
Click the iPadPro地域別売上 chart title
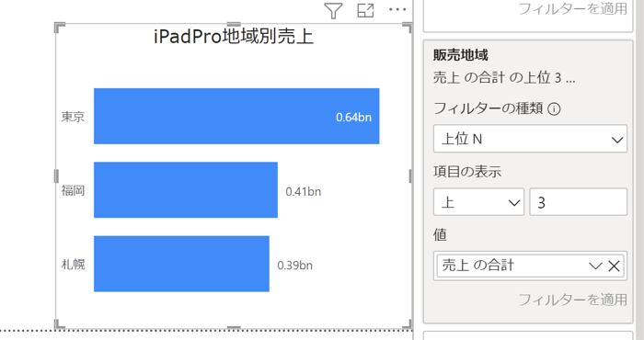tap(234, 37)
